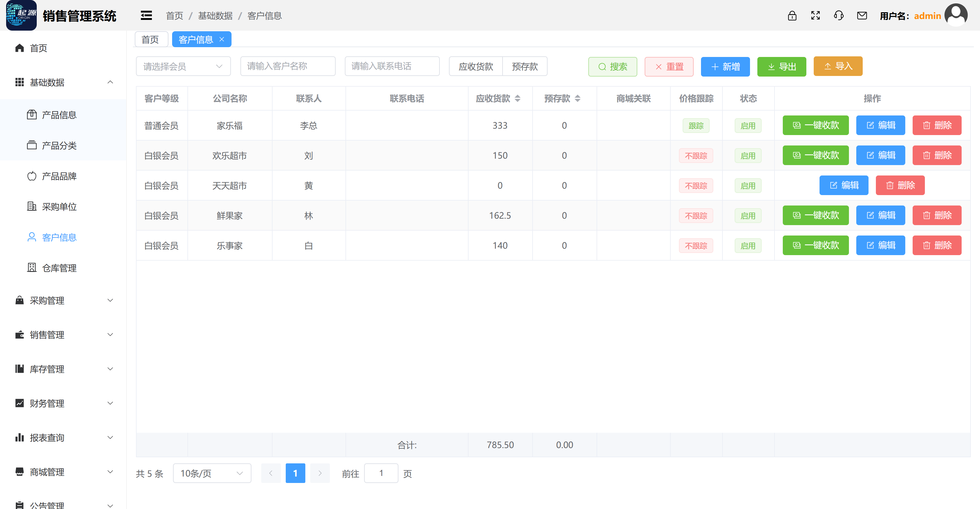Click 编辑 for 鲜果家
Screen dimensions: 980x509
point(881,215)
